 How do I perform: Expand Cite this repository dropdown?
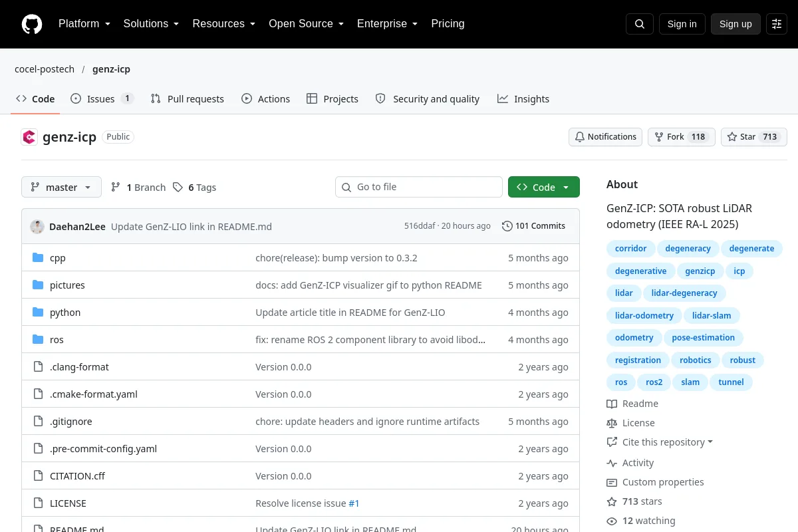(x=660, y=442)
